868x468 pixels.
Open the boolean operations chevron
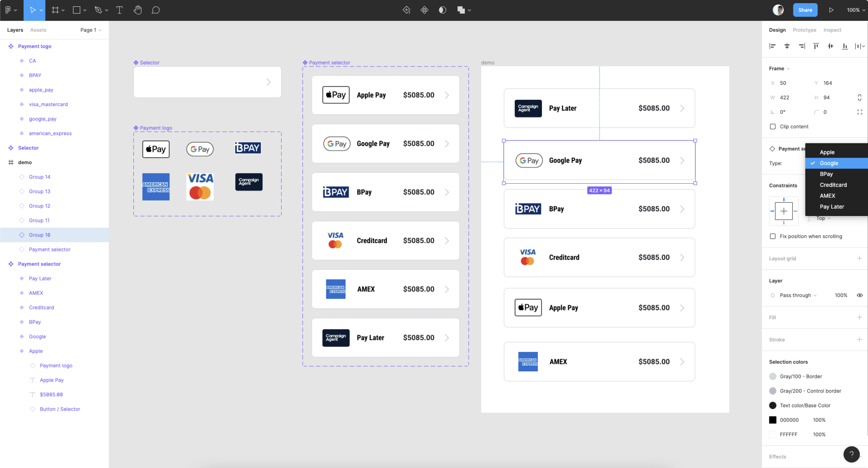[x=469, y=10]
